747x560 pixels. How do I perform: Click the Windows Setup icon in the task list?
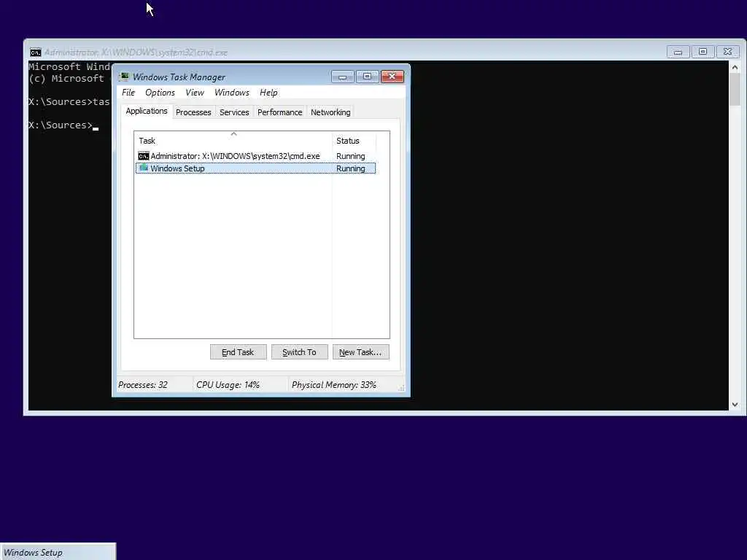pyautogui.click(x=144, y=168)
